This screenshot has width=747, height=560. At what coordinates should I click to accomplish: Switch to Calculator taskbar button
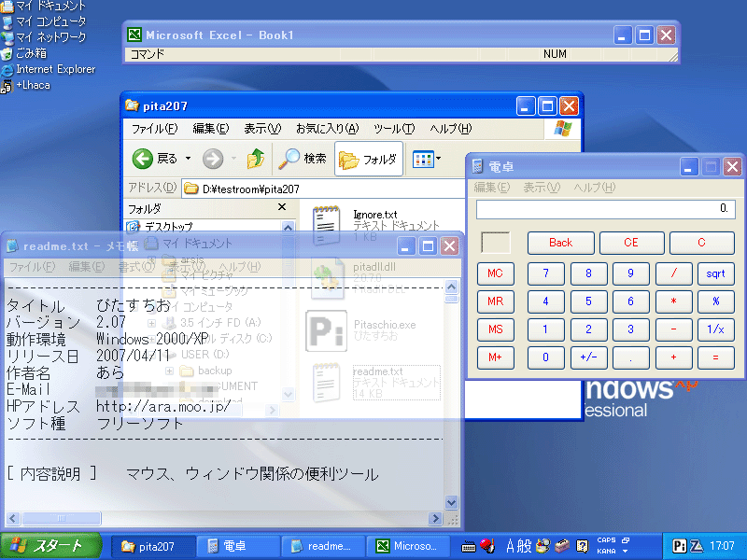click(238, 547)
